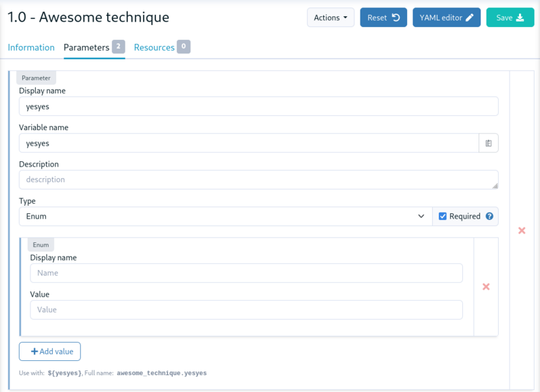Click the Enum Display name input
Viewport: 540px width, 392px height.
246,273
